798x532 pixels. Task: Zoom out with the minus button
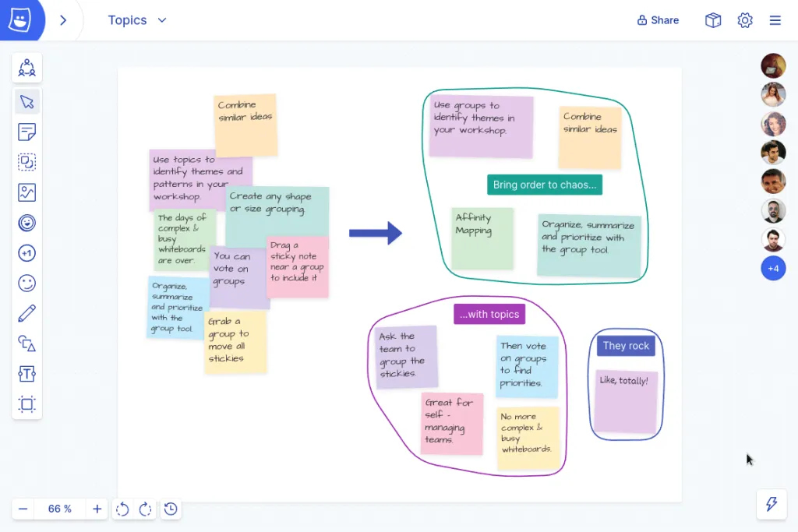click(23, 509)
